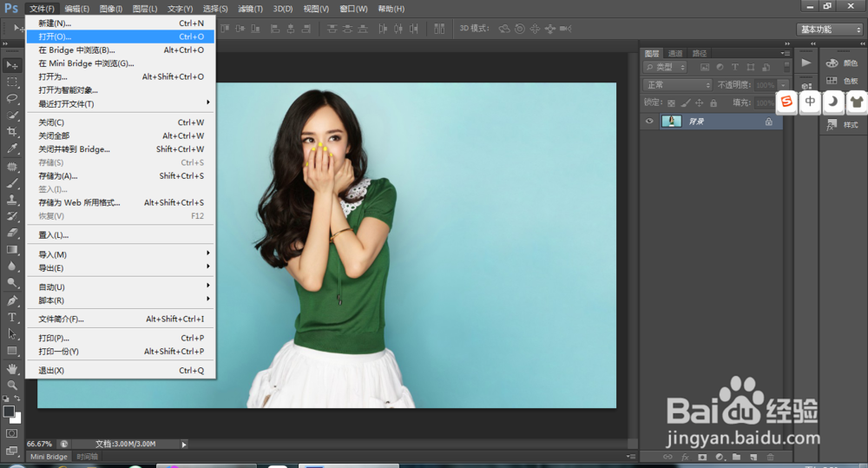Image resolution: width=868 pixels, height=468 pixels.
Task: Select the Clone Stamp tool
Action: pyautogui.click(x=11, y=200)
